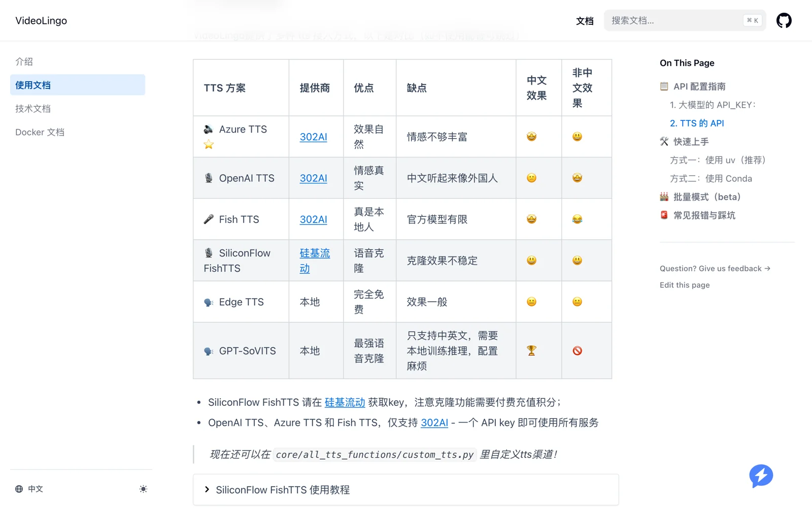Open 硅基流动 link in SiliconFlow FishTTS row
The width and height of the screenshot is (812, 508).
(315, 261)
